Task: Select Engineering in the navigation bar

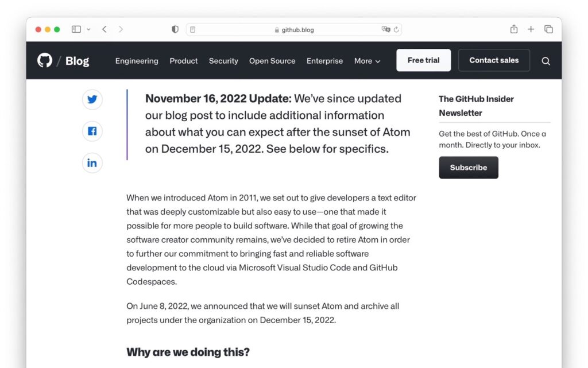Action: coord(137,61)
